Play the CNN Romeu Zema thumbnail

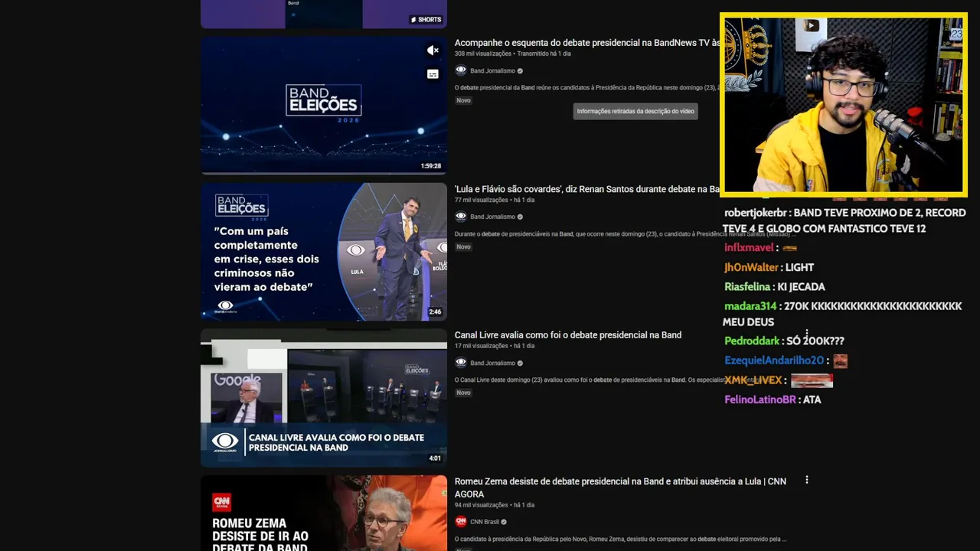pos(324,513)
